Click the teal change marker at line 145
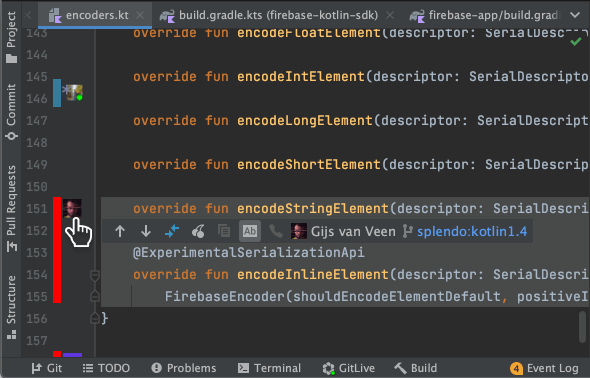Image resolution: width=590 pixels, height=378 pixels. [x=57, y=93]
